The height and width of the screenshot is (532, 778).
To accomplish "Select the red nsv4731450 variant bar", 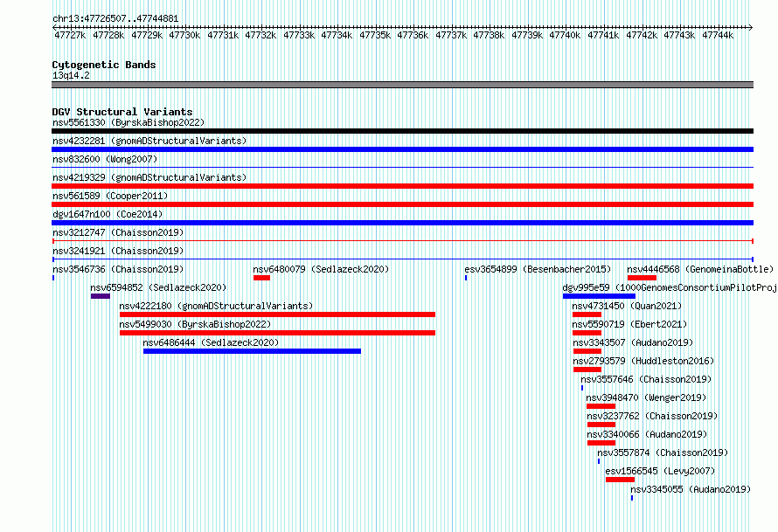I will point(587,314).
